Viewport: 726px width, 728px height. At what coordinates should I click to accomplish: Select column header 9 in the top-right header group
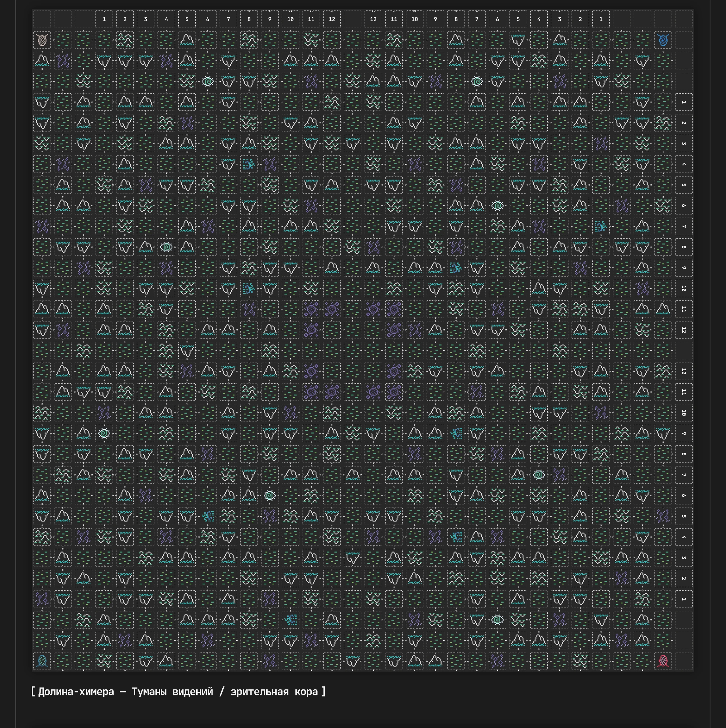(435, 19)
